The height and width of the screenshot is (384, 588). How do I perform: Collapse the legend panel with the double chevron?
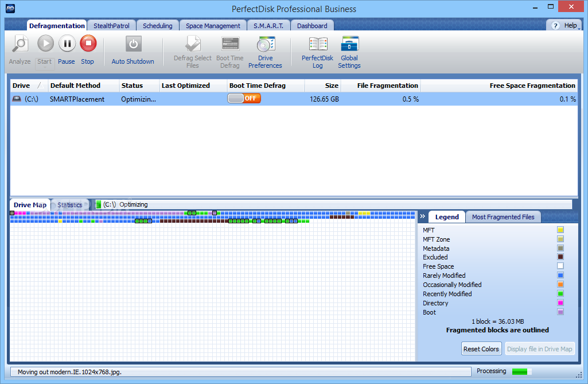coord(423,216)
